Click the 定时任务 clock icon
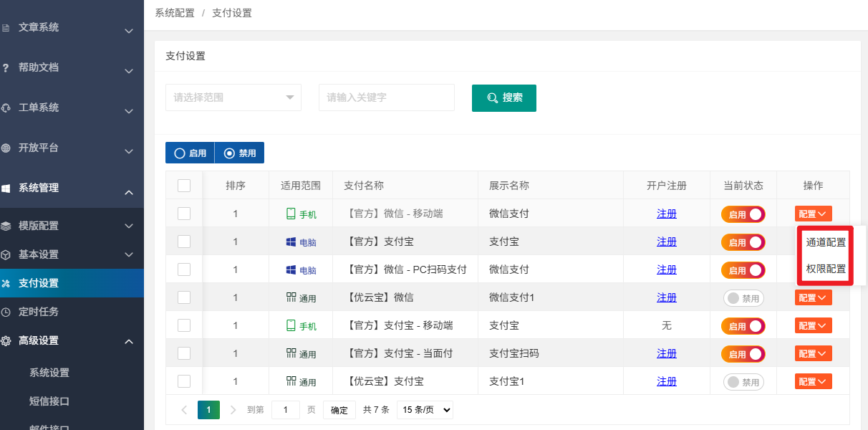The image size is (868, 430). click(x=5, y=312)
